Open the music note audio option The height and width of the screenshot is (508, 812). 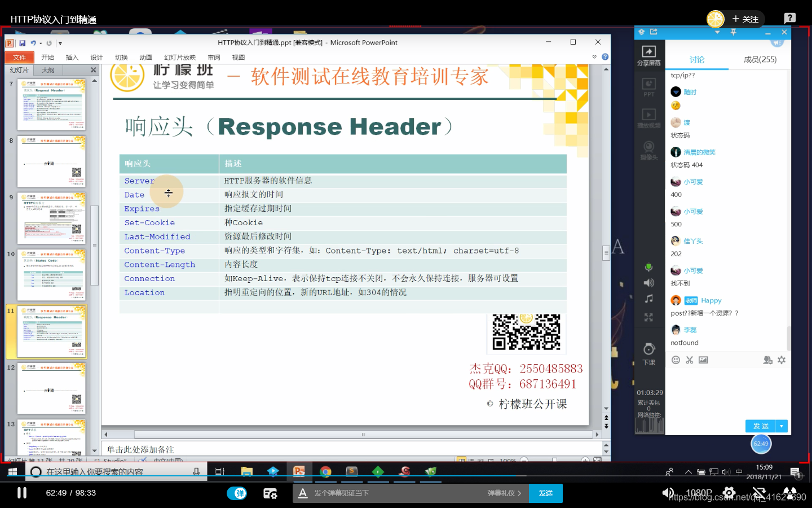pyautogui.click(x=649, y=299)
